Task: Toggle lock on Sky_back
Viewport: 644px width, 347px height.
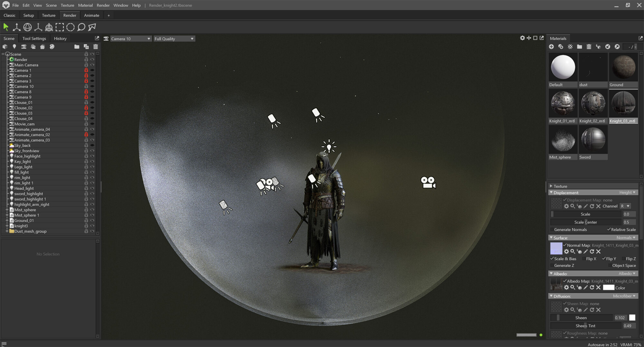Action: tap(86, 145)
